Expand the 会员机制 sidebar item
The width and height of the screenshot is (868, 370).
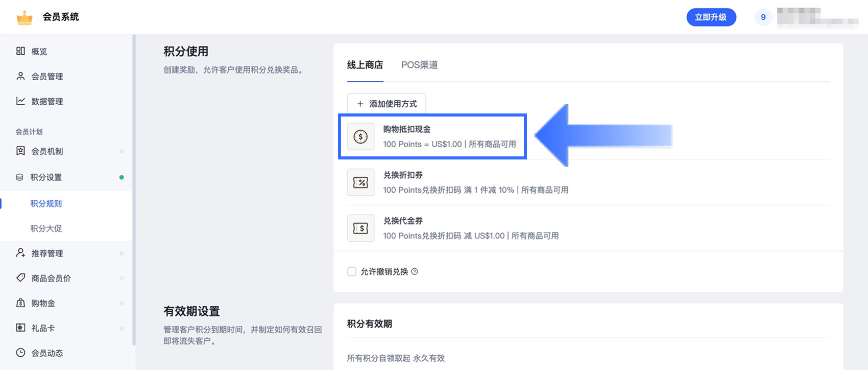pos(66,151)
